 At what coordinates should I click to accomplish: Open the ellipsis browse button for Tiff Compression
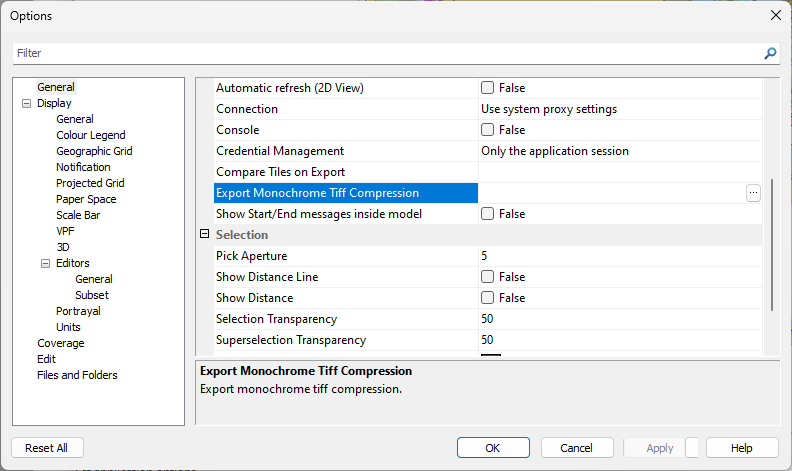coord(753,193)
